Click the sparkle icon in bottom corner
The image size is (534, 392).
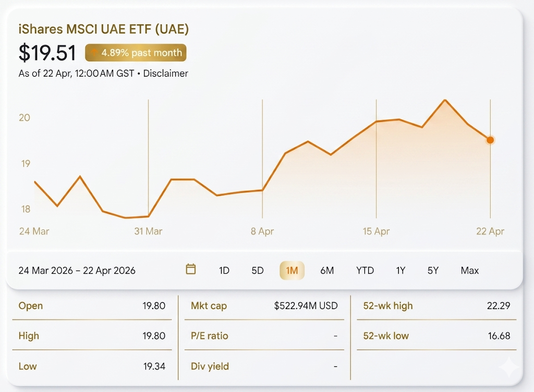(509, 367)
